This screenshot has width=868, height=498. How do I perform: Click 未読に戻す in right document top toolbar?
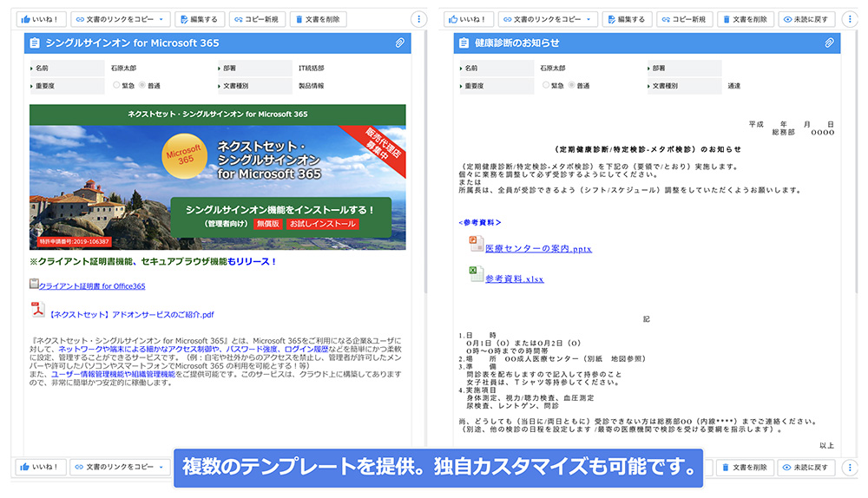pos(806,19)
